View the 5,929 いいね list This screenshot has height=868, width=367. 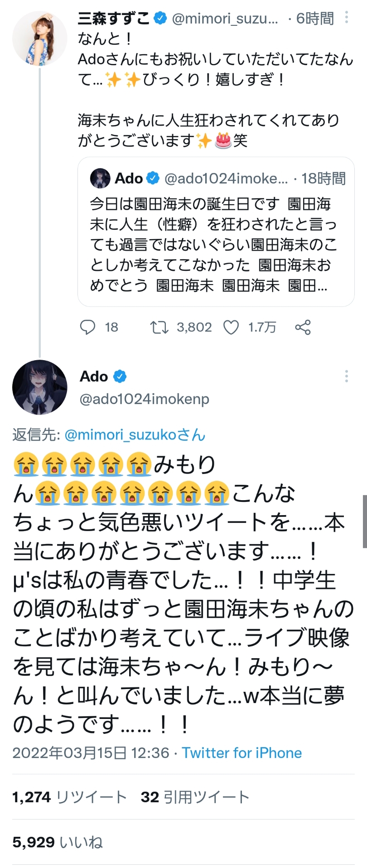(58, 842)
